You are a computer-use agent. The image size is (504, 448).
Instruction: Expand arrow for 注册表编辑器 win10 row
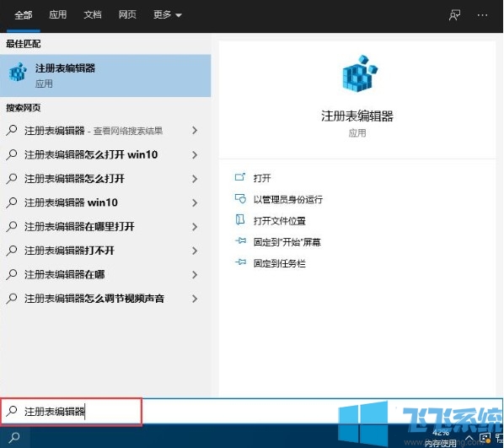point(195,202)
